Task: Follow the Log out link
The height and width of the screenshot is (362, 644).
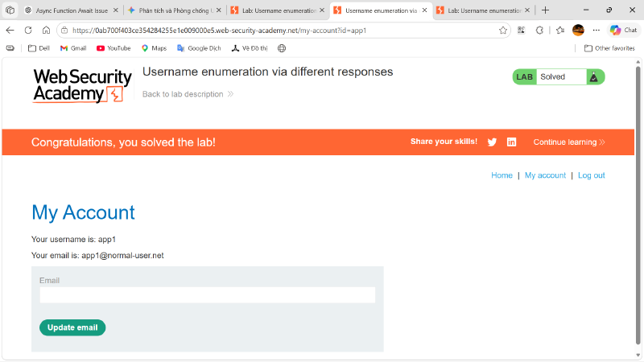Action: (x=592, y=175)
